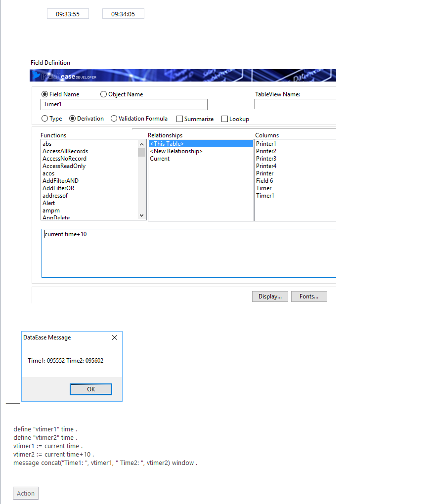Click the Functions list scroll up arrow
Image resolution: width=436 pixels, height=504 pixels.
coord(141,144)
